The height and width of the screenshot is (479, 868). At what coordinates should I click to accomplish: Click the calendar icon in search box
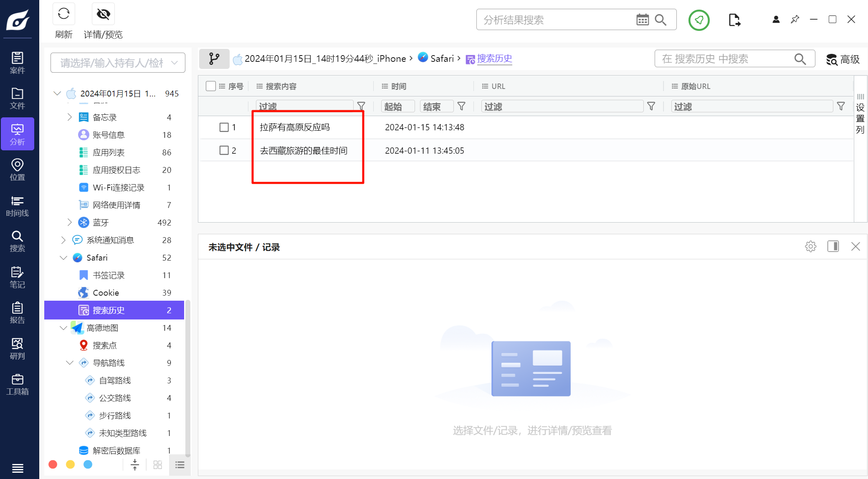(x=642, y=20)
